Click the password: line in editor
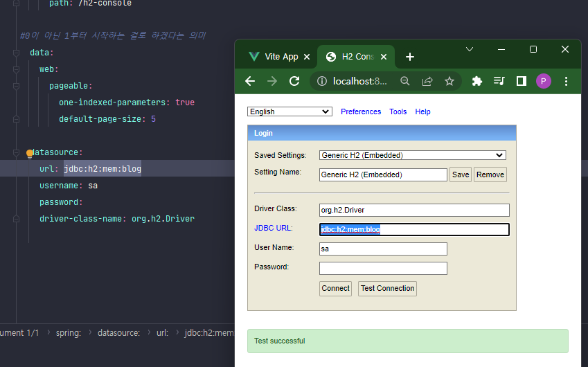This screenshot has width=588, height=367. [x=61, y=202]
